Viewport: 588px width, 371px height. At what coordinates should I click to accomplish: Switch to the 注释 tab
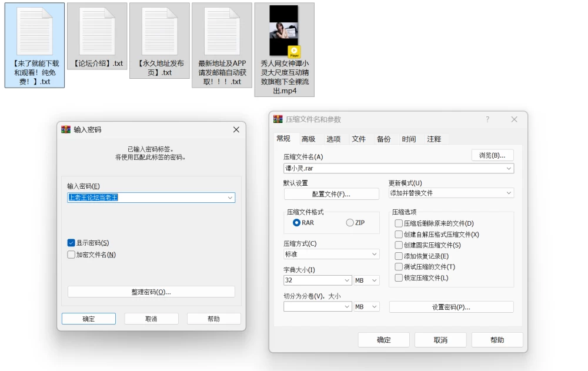[x=434, y=139]
